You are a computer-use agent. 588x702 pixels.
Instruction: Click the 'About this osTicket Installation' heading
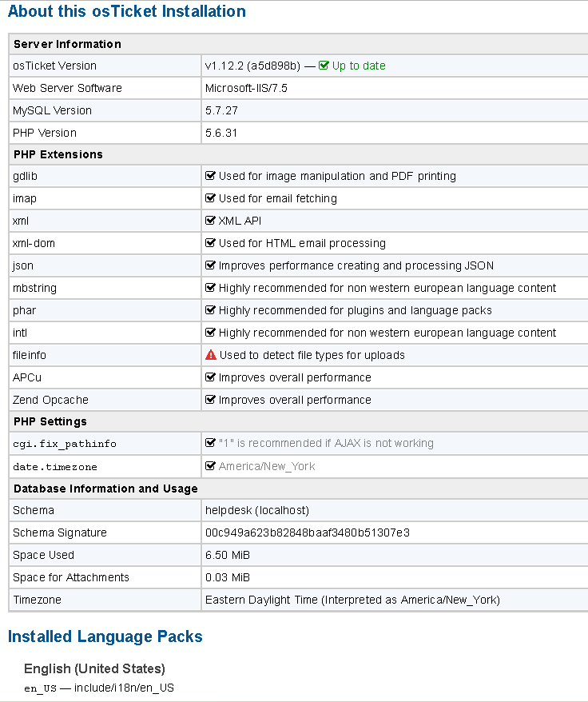click(127, 11)
